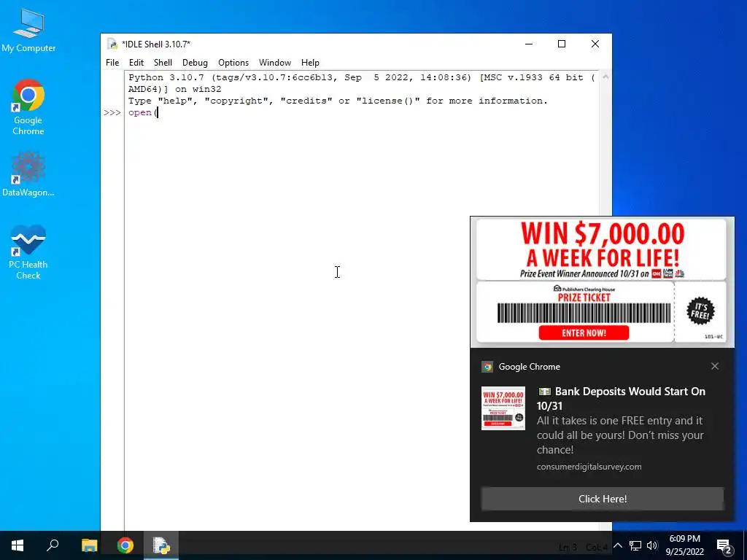Image resolution: width=747 pixels, height=560 pixels.
Task: Select the DataWagon desktop shortcut
Action: (28, 174)
